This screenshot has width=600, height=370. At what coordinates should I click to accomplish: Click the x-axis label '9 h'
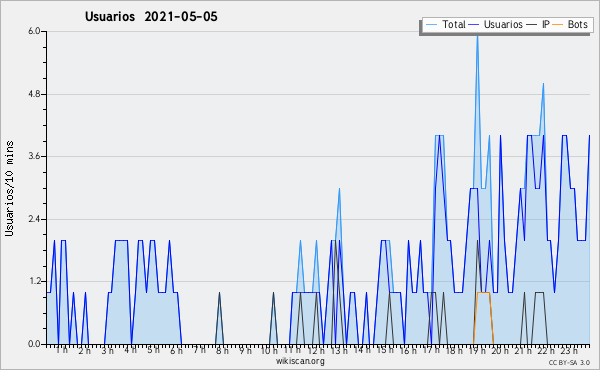(x=245, y=350)
